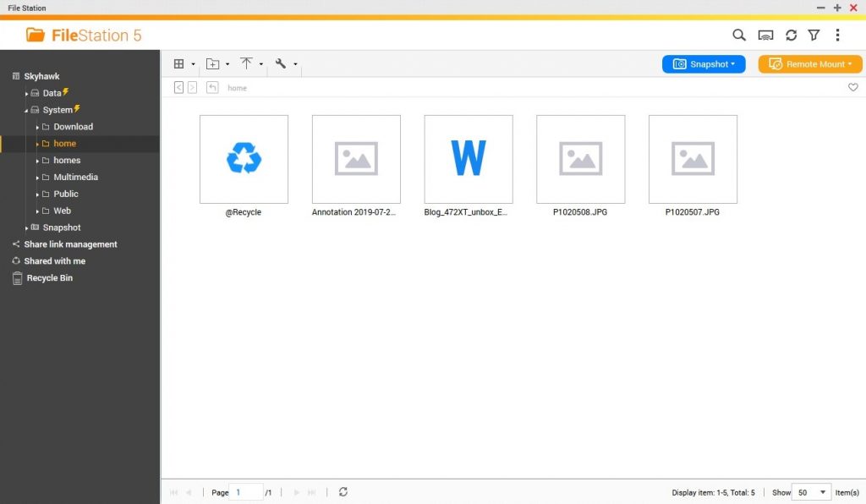Image resolution: width=866 pixels, height=504 pixels.
Task: Select the home folder in tree
Action: click(x=64, y=144)
